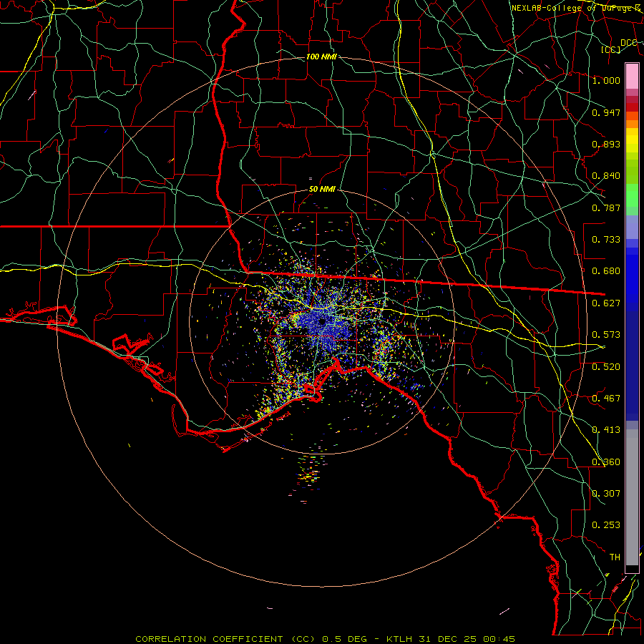
Task: Click the 0.893 color scale value
Action: click(606, 144)
